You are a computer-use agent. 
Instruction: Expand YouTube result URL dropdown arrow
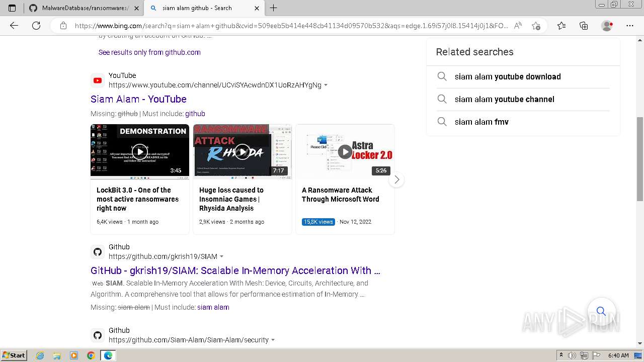click(x=326, y=85)
